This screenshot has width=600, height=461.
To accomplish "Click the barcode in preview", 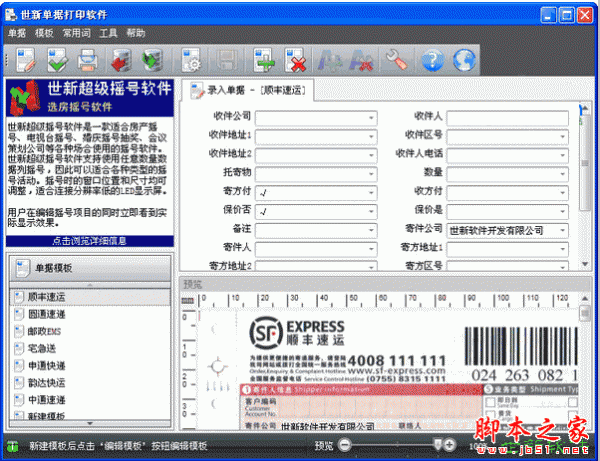I will (x=521, y=347).
